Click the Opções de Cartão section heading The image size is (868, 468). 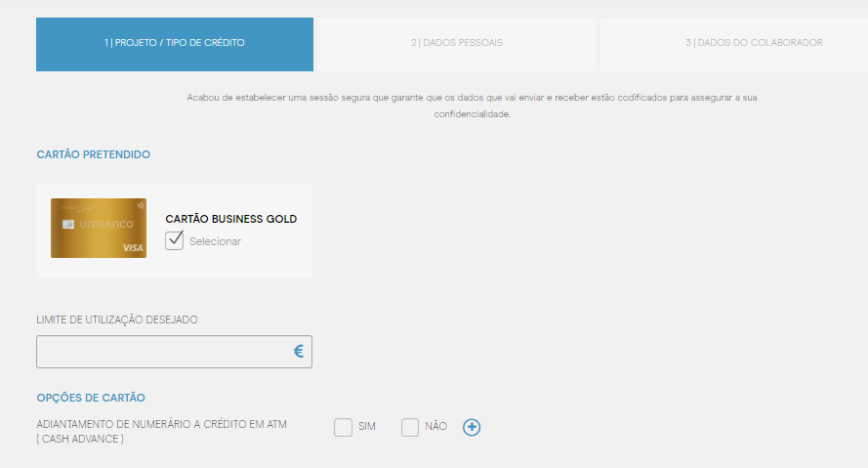click(x=91, y=398)
